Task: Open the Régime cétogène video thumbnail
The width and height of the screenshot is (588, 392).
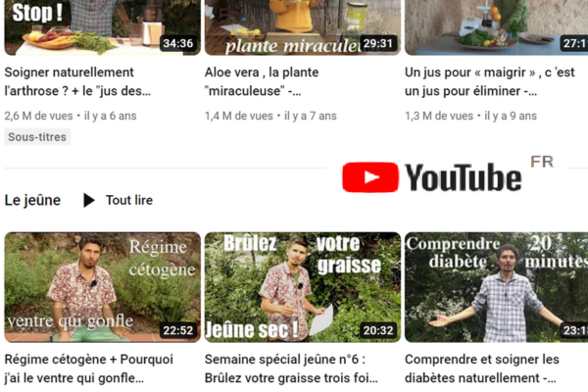Action: pos(102,287)
